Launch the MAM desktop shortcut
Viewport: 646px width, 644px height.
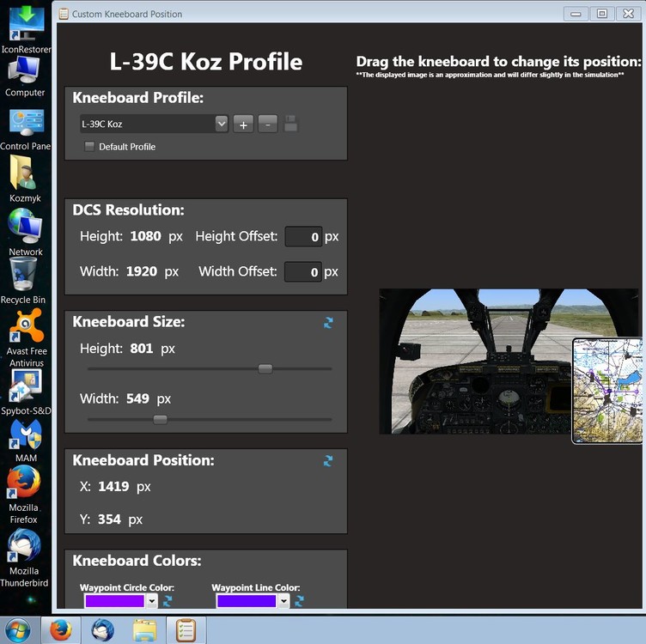pos(26,440)
